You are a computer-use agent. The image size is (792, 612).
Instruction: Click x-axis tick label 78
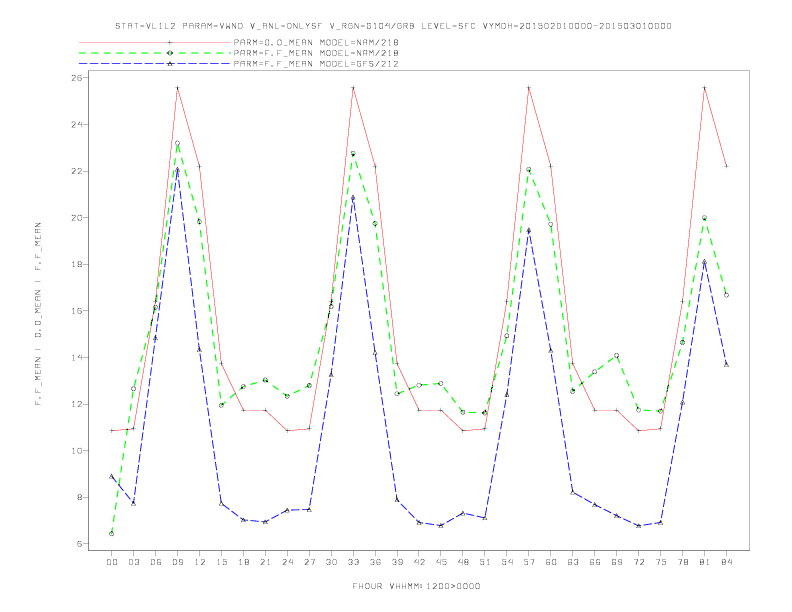tap(683, 562)
